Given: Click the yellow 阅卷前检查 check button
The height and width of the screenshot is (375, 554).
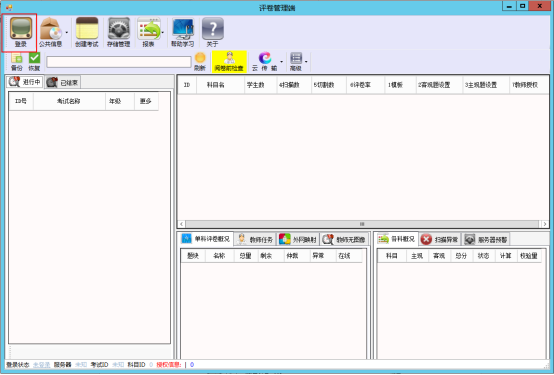Looking at the screenshot, I should [229, 61].
